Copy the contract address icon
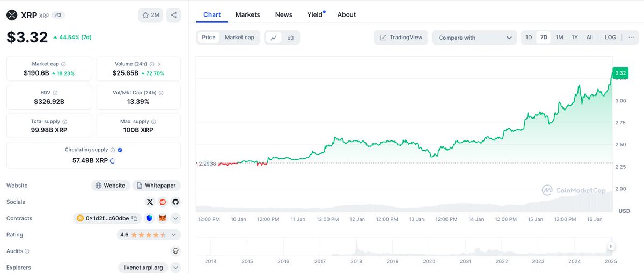 [x=135, y=218]
